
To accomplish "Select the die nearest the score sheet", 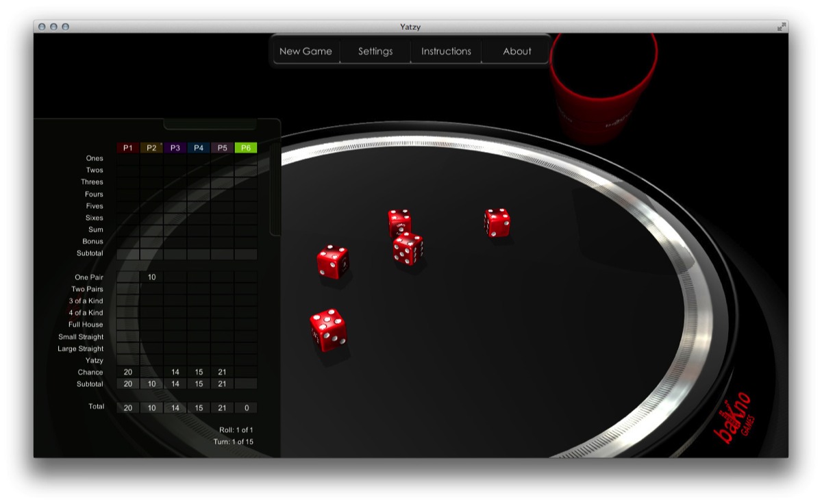I will coord(333,262).
